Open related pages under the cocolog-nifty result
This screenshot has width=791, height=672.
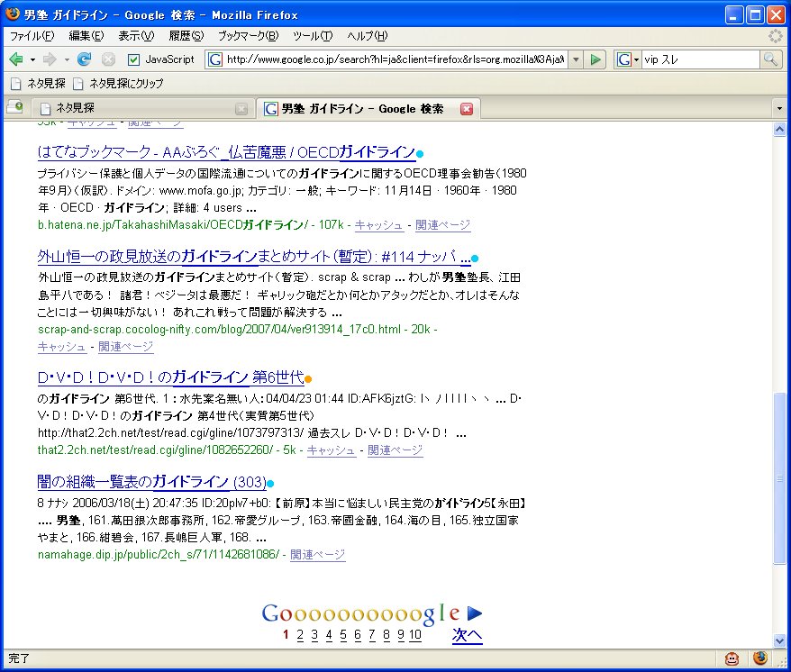125,347
